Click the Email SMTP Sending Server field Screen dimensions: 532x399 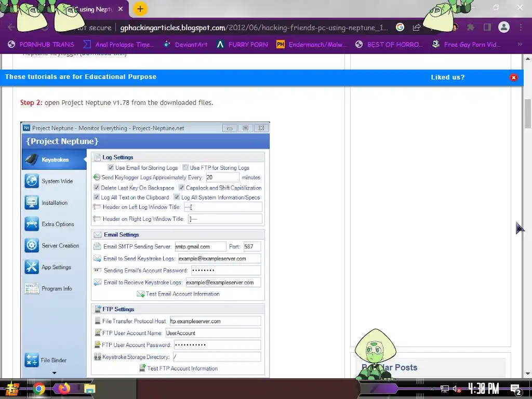click(x=200, y=247)
